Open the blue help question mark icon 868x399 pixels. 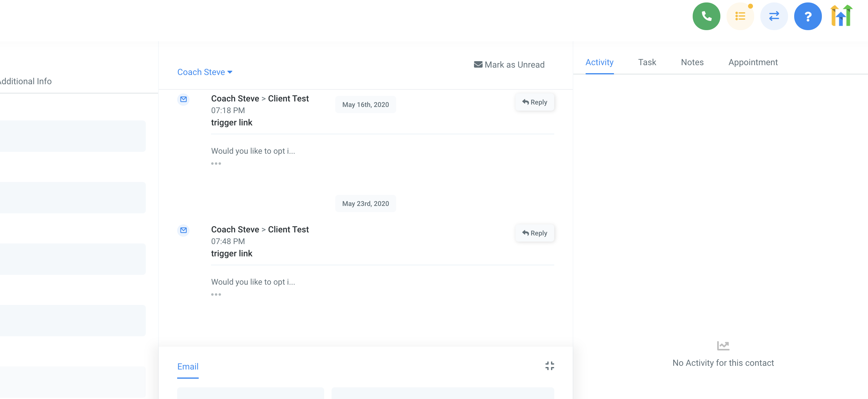pyautogui.click(x=807, y=16)
